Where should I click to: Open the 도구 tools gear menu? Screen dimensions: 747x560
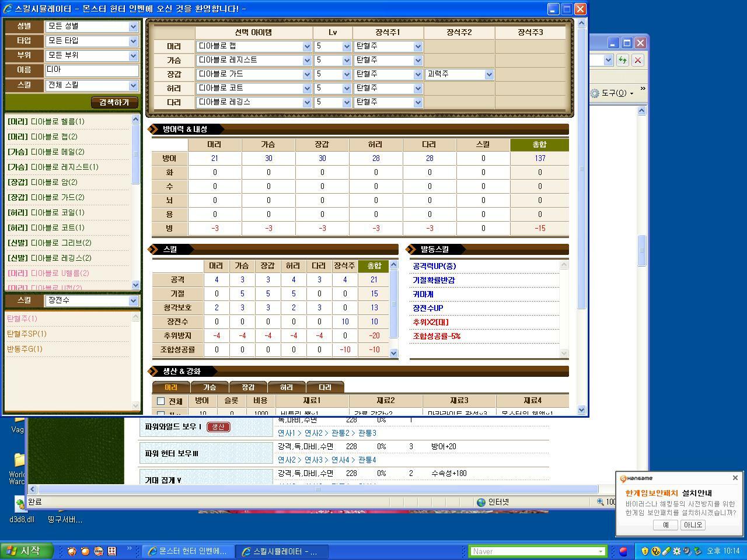(612, 93)
